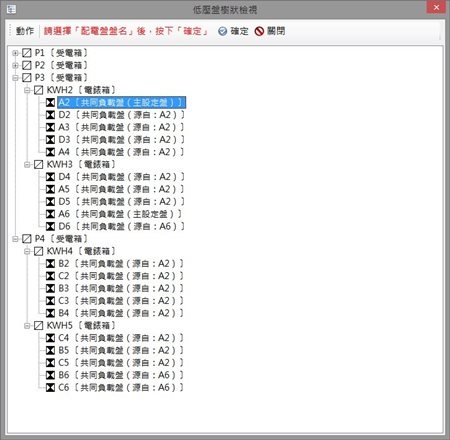Click the blue 確定 checkmark icon

222,31
